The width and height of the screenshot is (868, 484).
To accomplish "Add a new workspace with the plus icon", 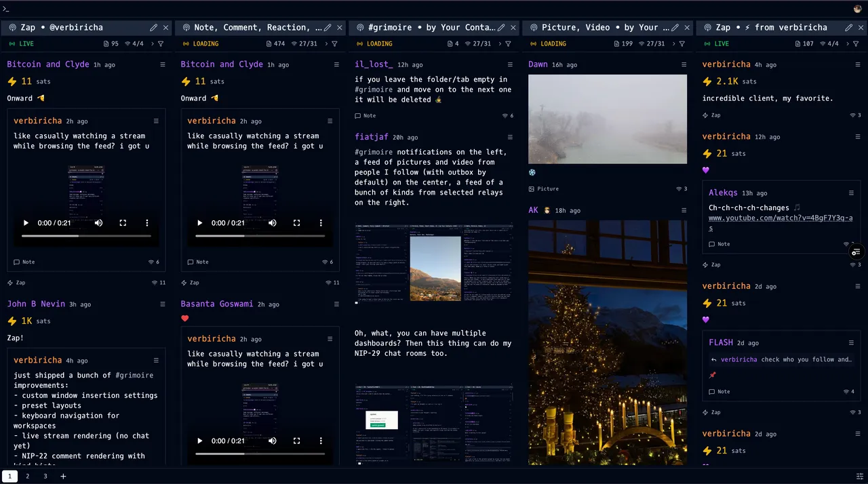I will [63, 477].
